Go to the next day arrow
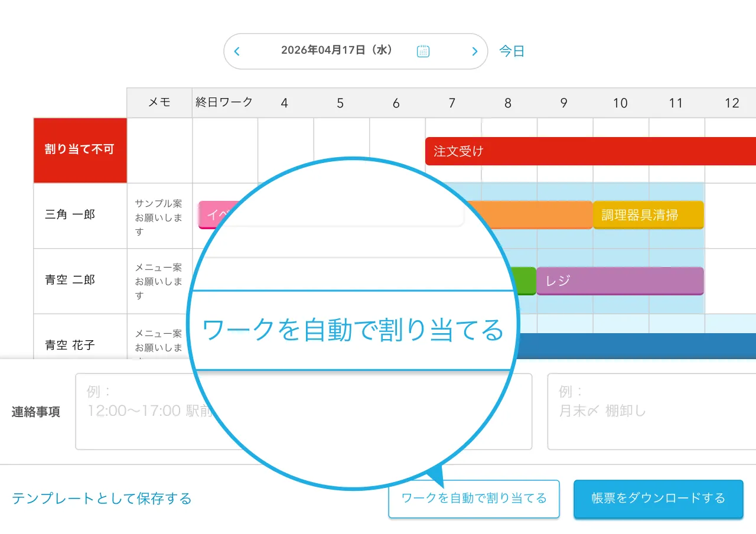Image resolution: width=756 pixels, height=534 pixels. pos(474,51)
